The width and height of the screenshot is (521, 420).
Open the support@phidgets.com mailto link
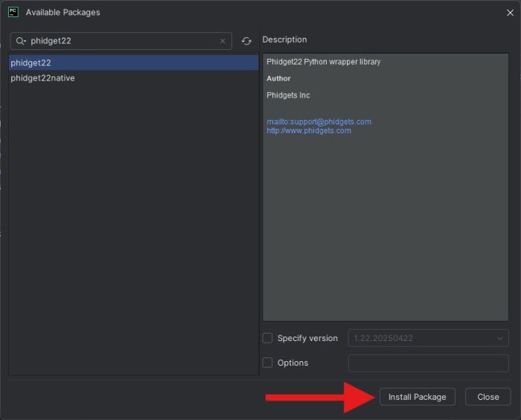click(319, 121)
